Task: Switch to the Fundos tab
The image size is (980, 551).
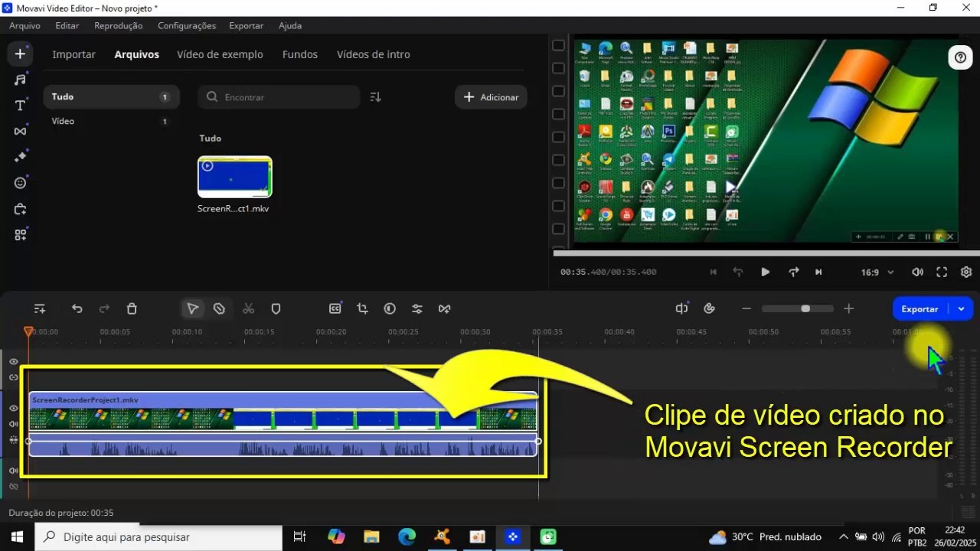Action: coord(300,54)
